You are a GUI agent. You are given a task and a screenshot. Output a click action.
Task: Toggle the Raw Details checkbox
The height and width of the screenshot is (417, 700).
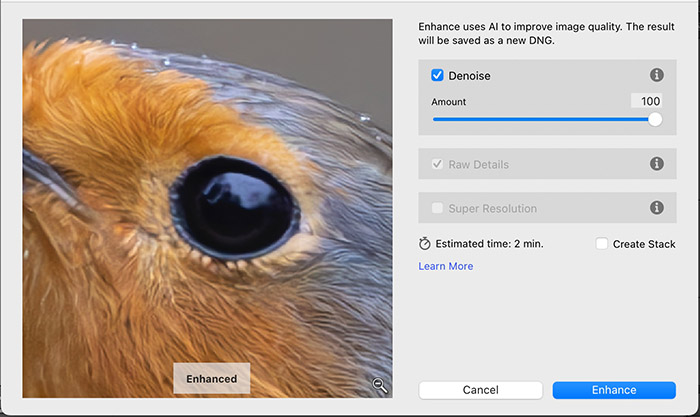(438, 164)
